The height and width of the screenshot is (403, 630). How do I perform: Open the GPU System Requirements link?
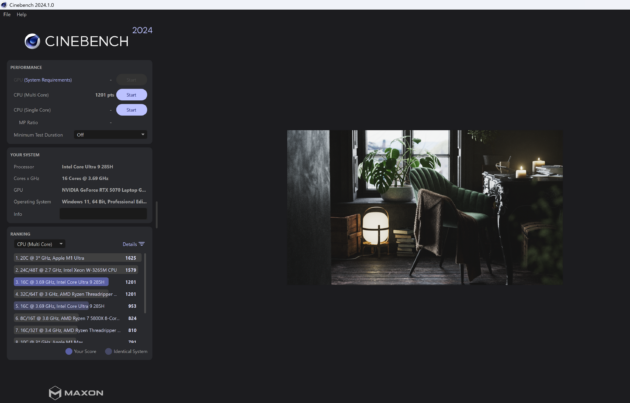coord(41,79)
